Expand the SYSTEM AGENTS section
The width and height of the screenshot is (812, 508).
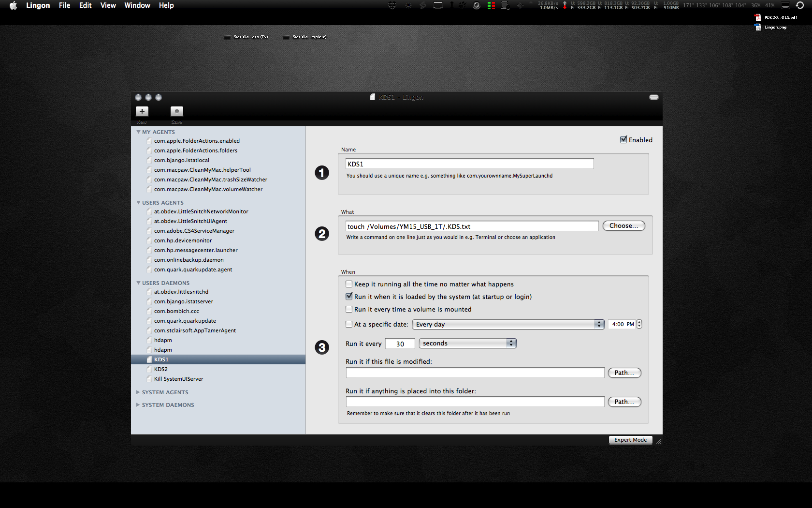click(x=138, y=392)
